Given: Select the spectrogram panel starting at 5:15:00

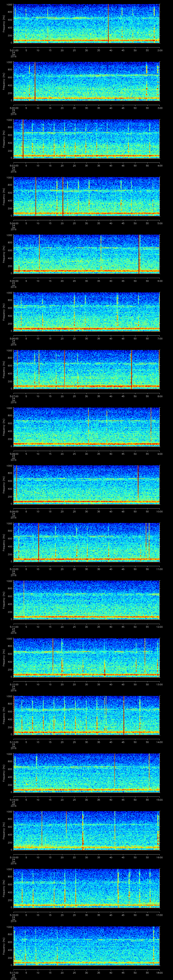Looking at the screenshot, I should (x=87, y=831).
